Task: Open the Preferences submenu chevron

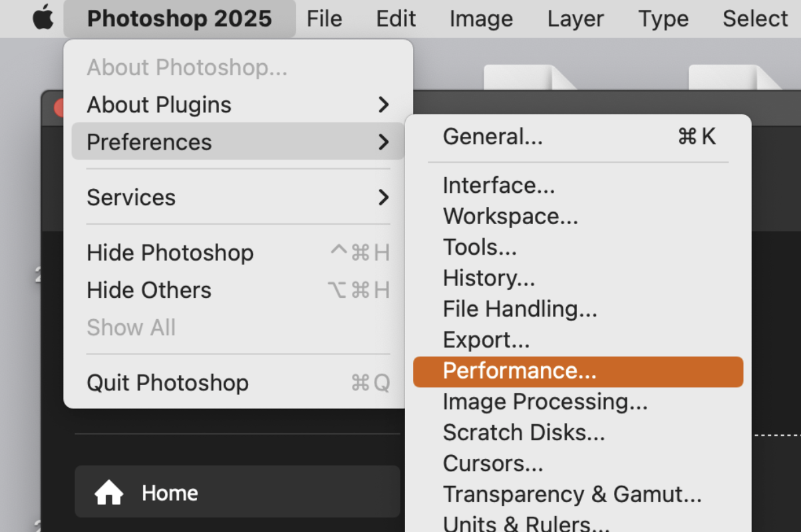Action: (x=383, y=142)
